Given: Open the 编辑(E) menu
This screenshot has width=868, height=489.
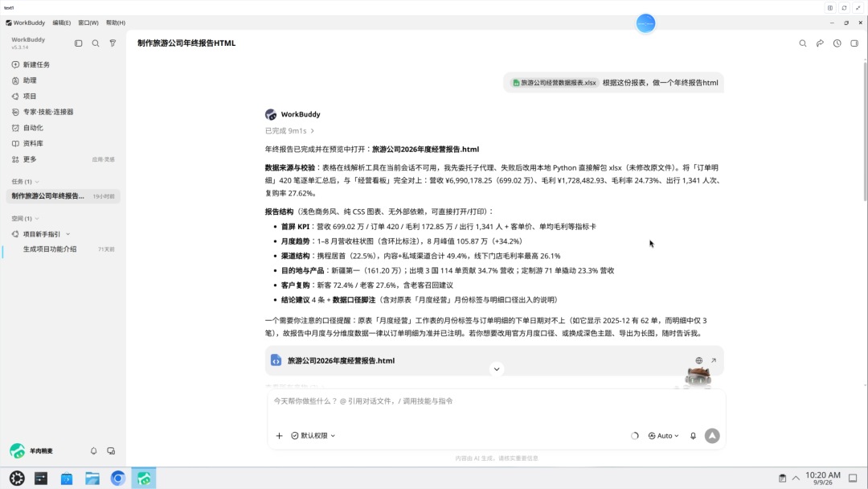Looking at the screenshot, I should coord(61,23).
